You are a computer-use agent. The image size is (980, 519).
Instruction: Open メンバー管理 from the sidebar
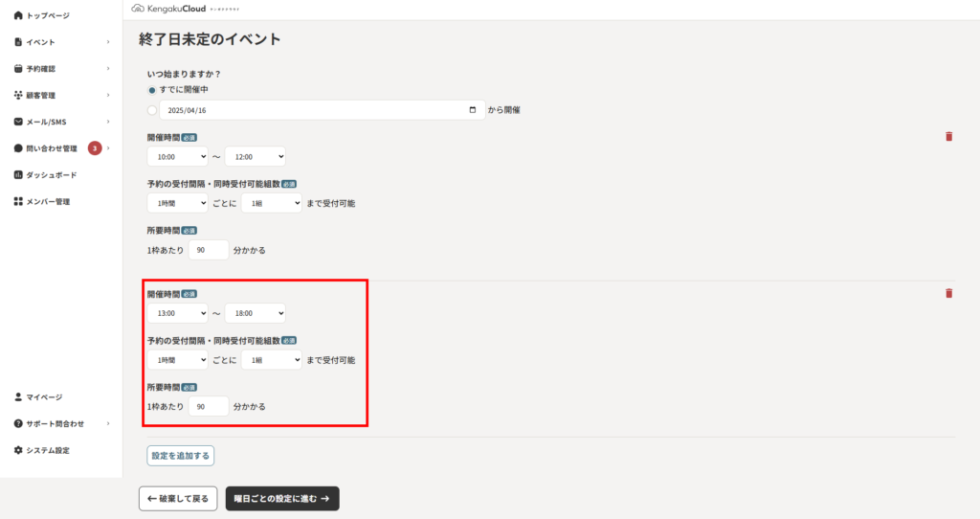(x=48, y=201)
